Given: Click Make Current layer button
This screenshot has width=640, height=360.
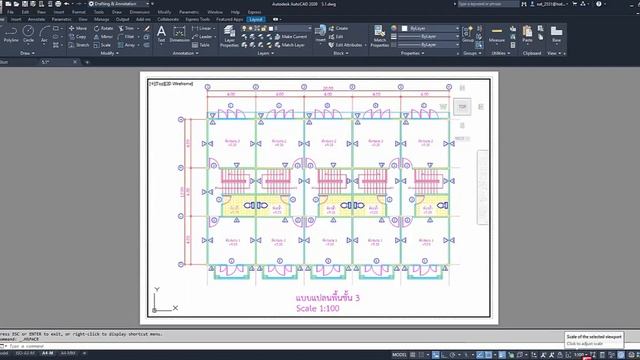Looking at the screenshot, I should click(291, 37).
